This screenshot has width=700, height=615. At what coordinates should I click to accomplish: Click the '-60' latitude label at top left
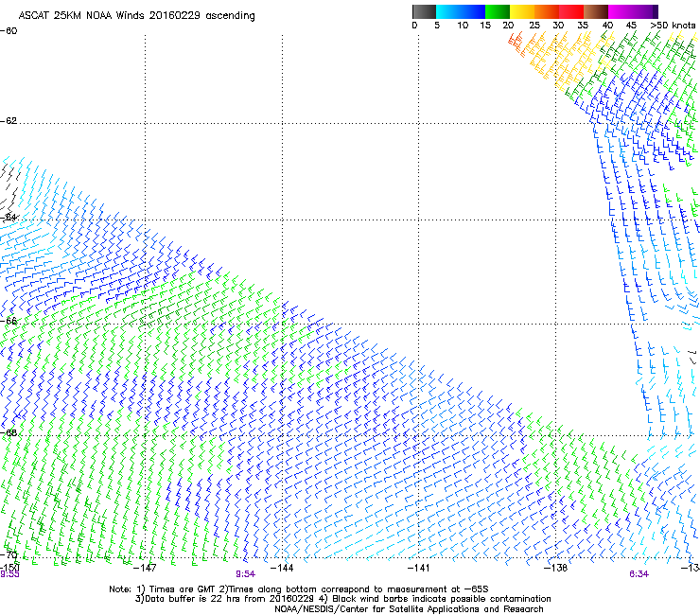click(x=9, y=31)
